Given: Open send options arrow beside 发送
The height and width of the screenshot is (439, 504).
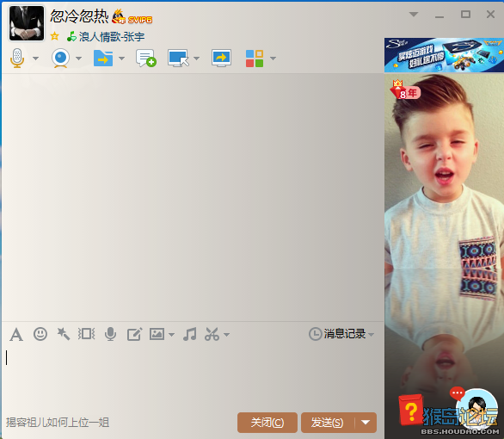Looking at the screenshot, I should click(366, 423).
